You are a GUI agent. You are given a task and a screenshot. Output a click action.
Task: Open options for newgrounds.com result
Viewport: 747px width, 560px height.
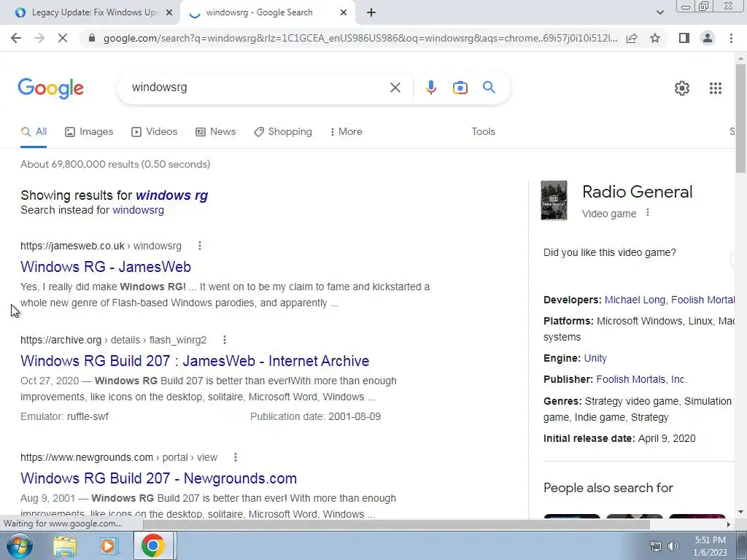click(x=236, y=457)
